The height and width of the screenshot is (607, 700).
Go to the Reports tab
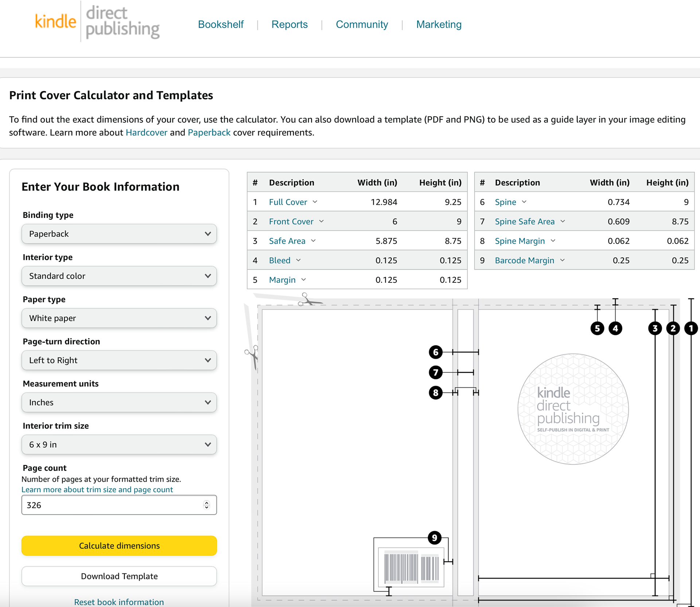pyautogui.click(x=289, y=24)
